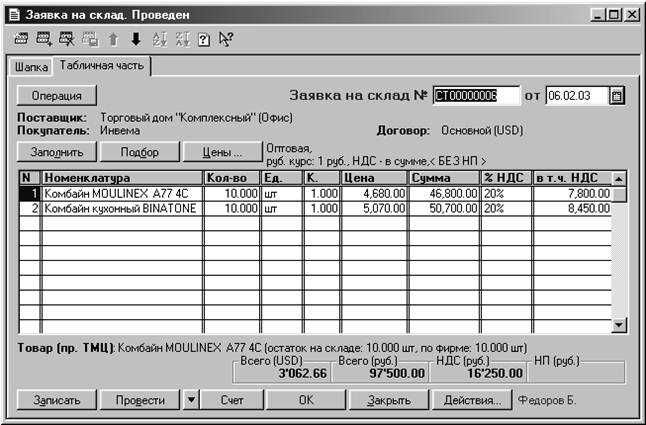
Task: Click the new row toolbar icon
Action: [21, 39]
